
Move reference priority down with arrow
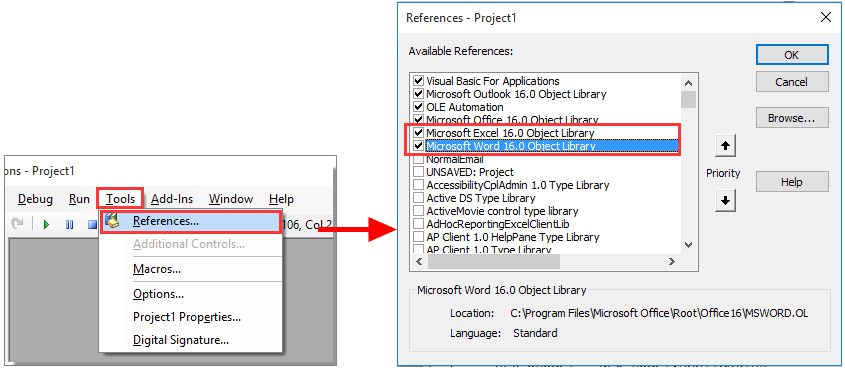pyautogui.click(x=725, y=200)
